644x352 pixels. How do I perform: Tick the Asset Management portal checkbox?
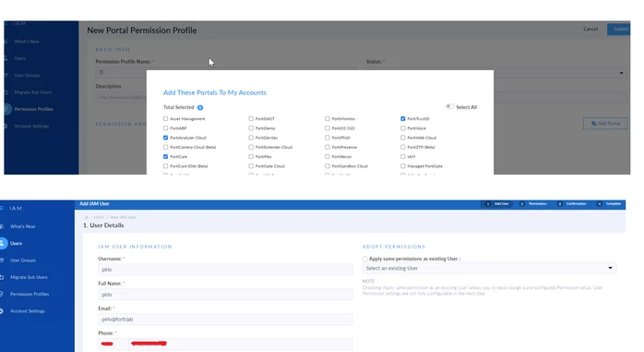[x=165, y=119]
